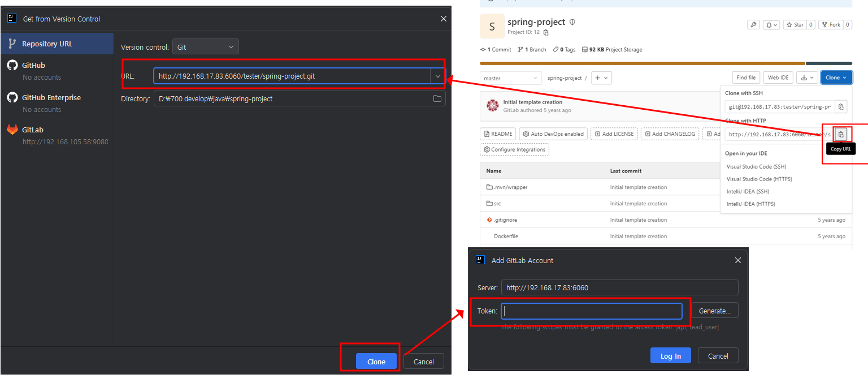Star the spring-project repository
The width and height of the screenshot is (868, 387).
[794, 25]
